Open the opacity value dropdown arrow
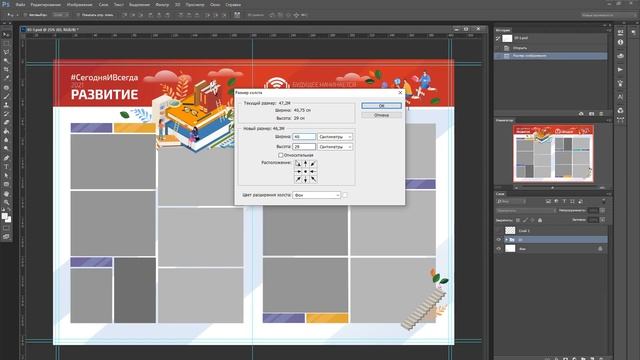This screenshot has width=640, height=360. tap(602, 211)
